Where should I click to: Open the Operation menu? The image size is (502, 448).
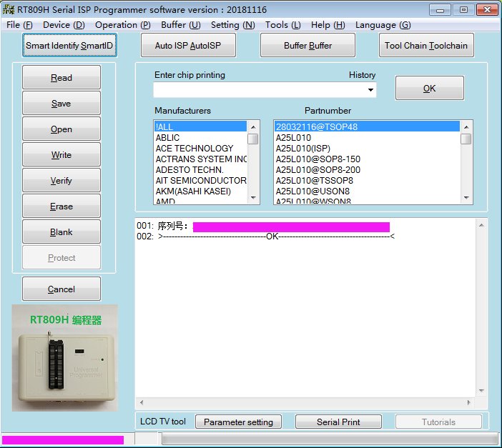(x=122, y=25)
